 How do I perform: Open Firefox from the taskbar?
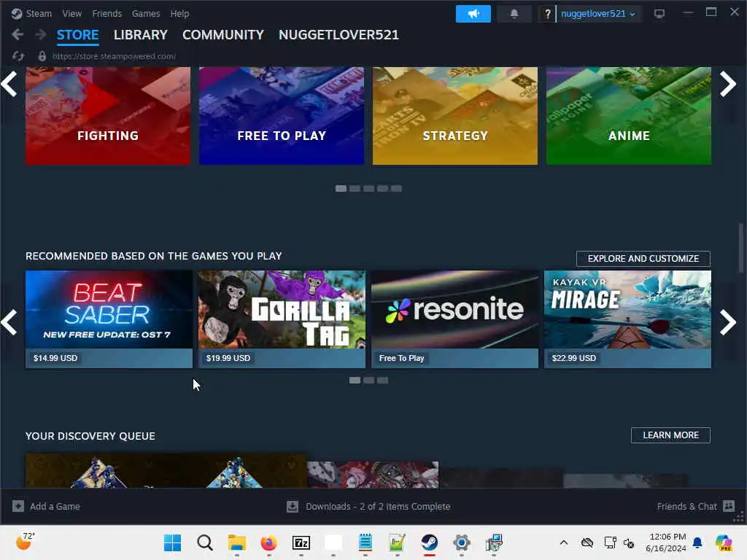(268, 542)
